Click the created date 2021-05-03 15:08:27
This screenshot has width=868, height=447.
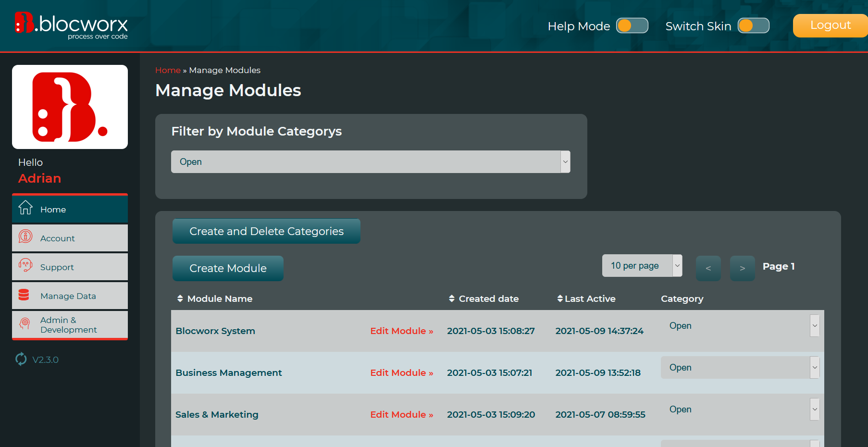point(491,331)
